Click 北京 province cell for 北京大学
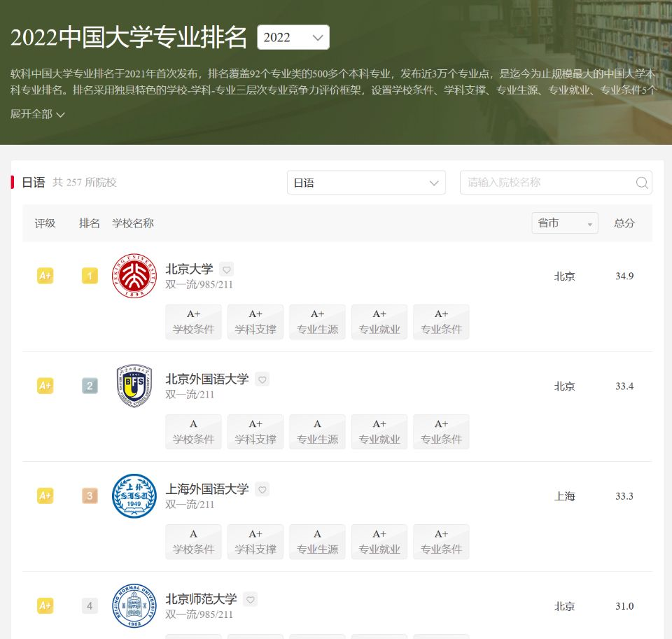This screenshot has height=639, width=672. coord(564,276)
